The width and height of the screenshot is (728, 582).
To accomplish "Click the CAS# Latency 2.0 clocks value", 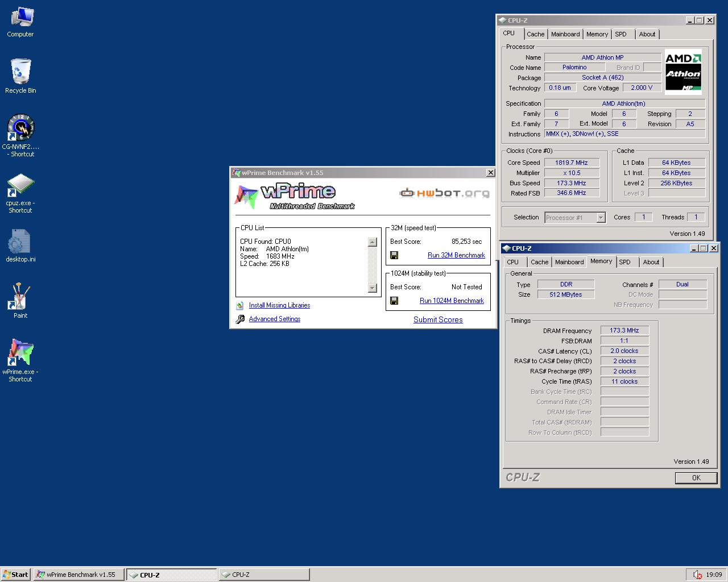I will [624, 351].
